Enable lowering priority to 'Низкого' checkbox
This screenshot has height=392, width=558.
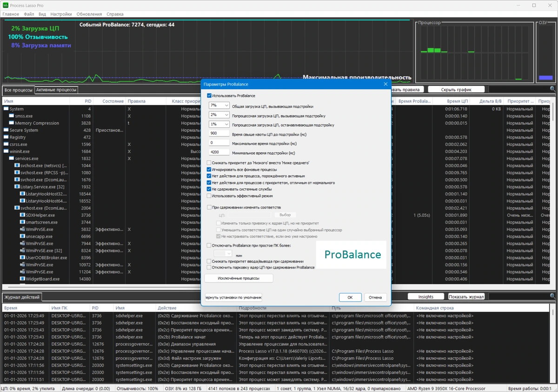pyautogui.click(x=209, y=163)
